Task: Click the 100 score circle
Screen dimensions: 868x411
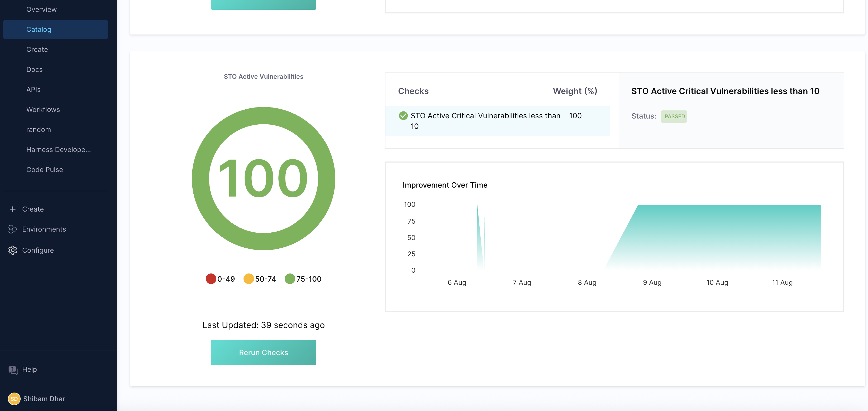Action: pyautogui.click(x=263, y=178)
